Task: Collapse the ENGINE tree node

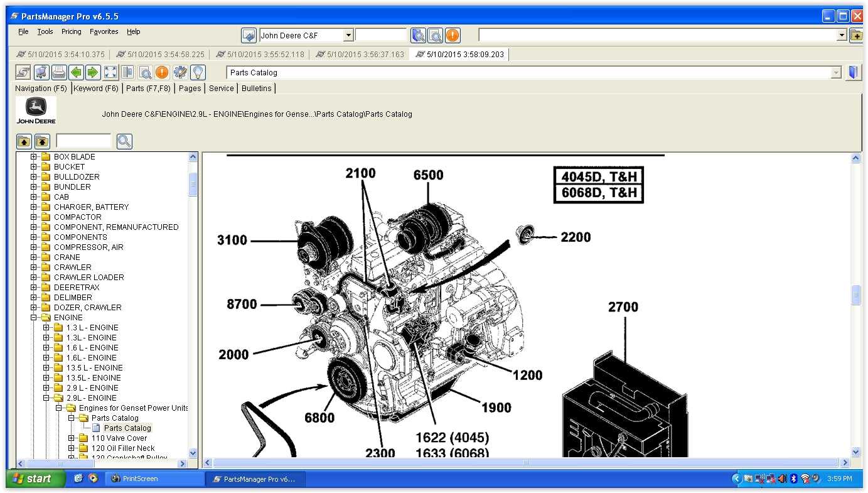Action: 34,318
